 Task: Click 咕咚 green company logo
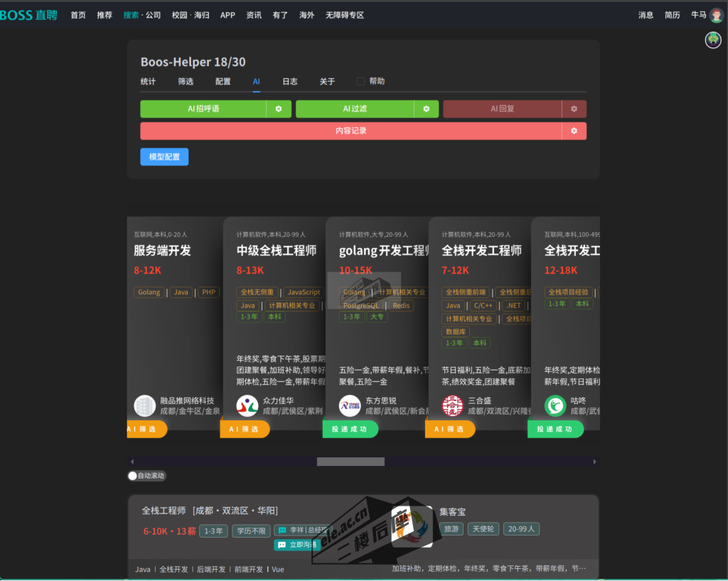tap(555, 406)
